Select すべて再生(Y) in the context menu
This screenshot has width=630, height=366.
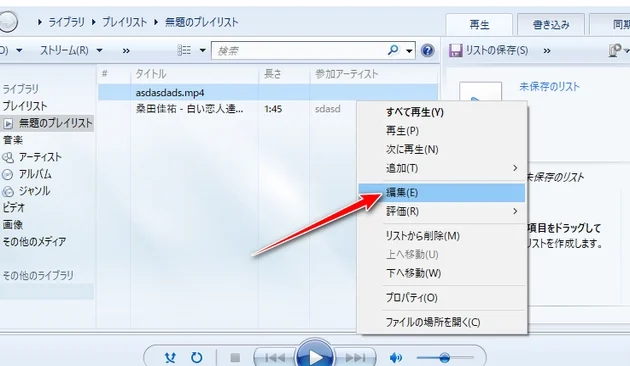[x=442, y=112]
